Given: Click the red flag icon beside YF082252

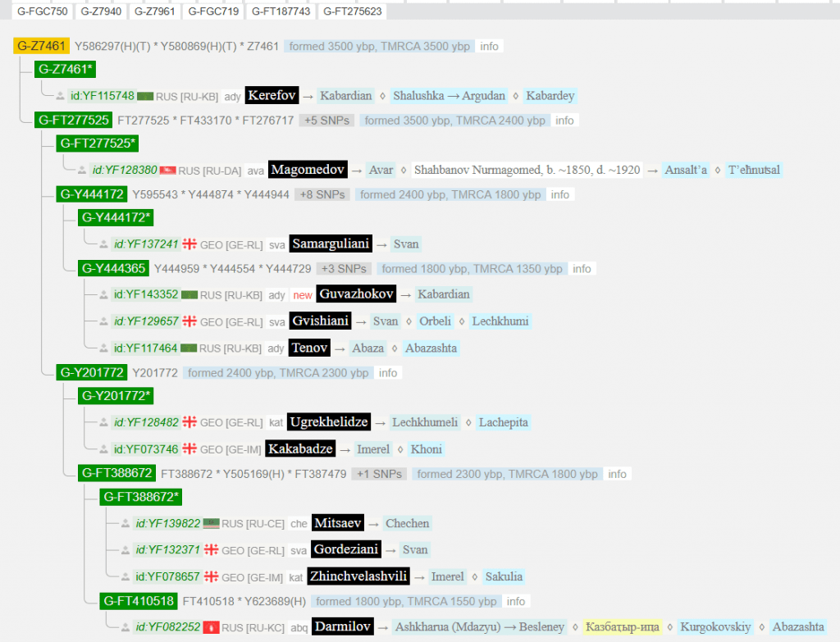Looking at the screenshot, I should pyautogui.click(x=211, y=627).
